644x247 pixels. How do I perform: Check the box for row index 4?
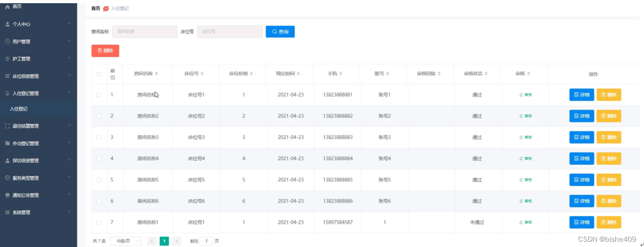[x=99, y=158]
